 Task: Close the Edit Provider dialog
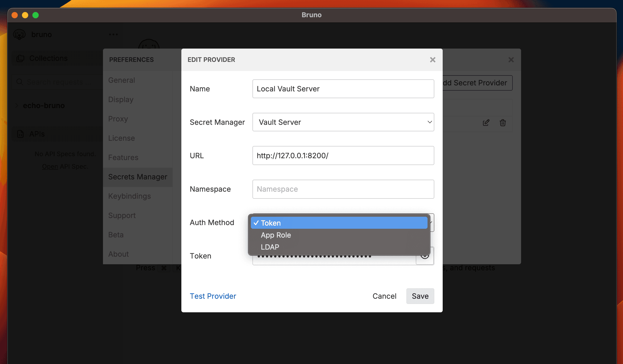[x=432, y=60]
